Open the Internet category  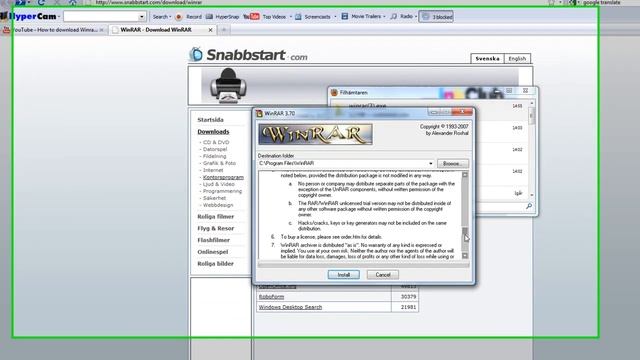213,170
